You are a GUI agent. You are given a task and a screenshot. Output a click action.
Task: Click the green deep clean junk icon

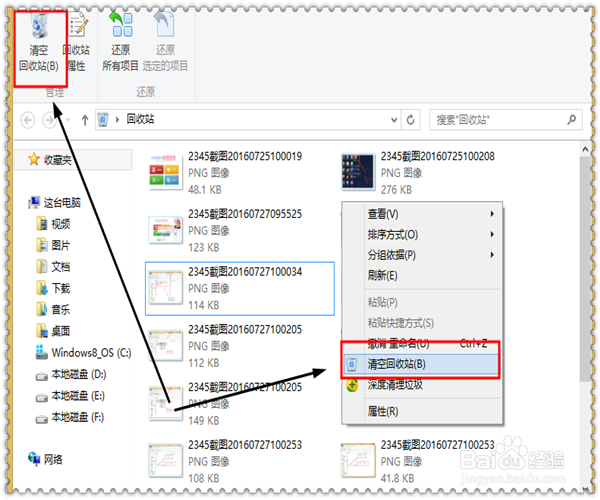point(352,385)
